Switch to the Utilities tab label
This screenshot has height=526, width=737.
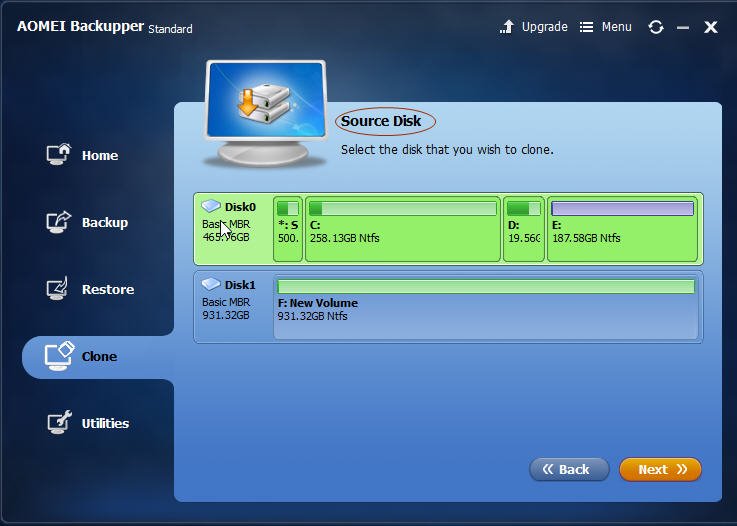click(x=105, y=423)
